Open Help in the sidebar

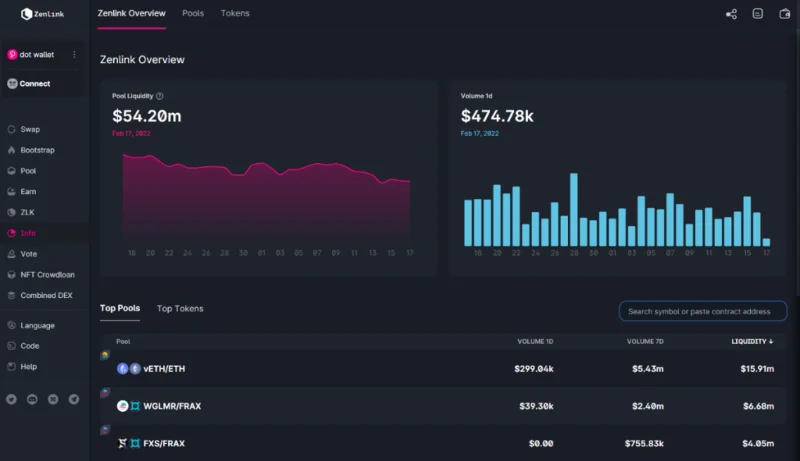[29, 367]
